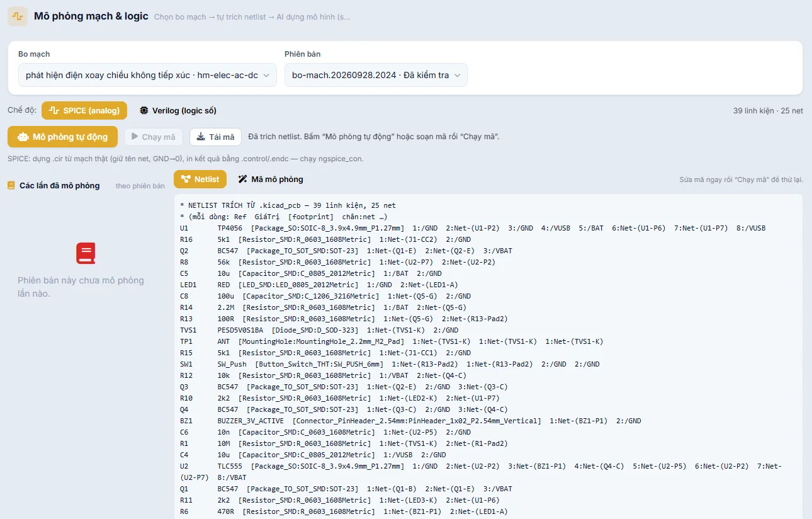812x519 pixels.
Task: Download code with Tải mã button
Action: click(x=215, y=137)
